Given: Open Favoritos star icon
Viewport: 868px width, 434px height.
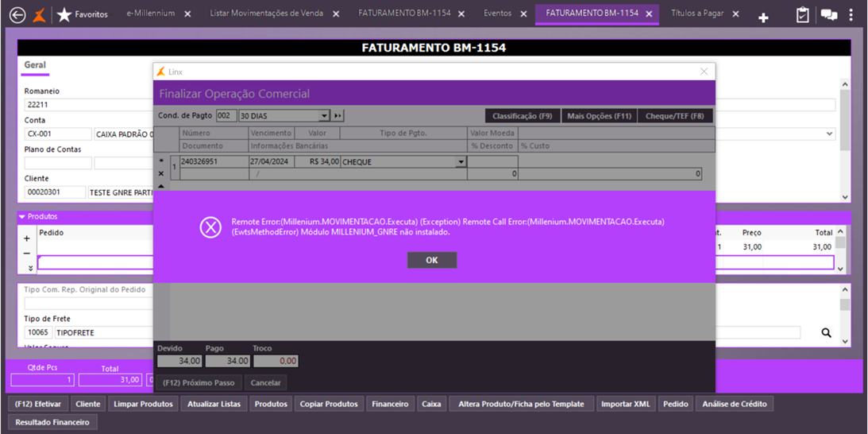Looking at the screenshot, I should 64,16.
